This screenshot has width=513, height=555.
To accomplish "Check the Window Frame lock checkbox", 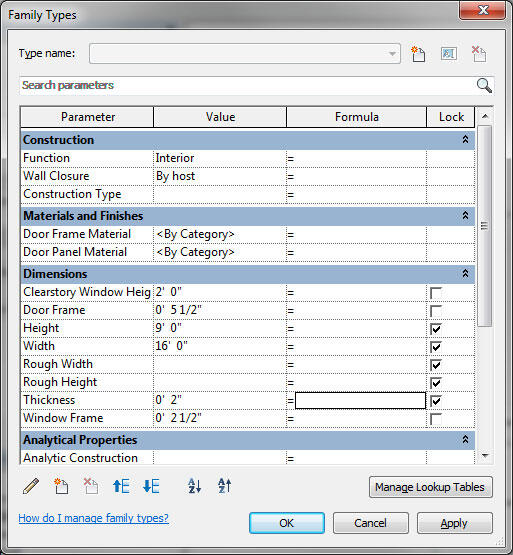I will tap(435, 419).
